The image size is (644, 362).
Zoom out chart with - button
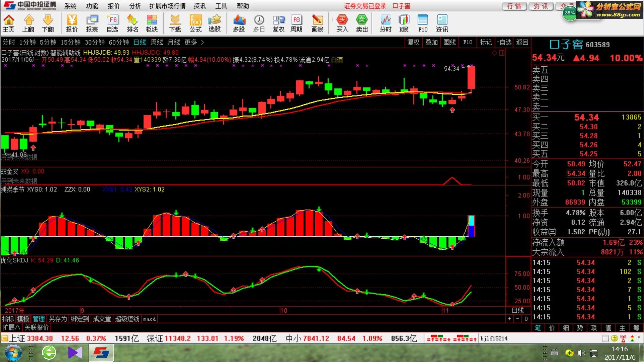tap(518, 319)
